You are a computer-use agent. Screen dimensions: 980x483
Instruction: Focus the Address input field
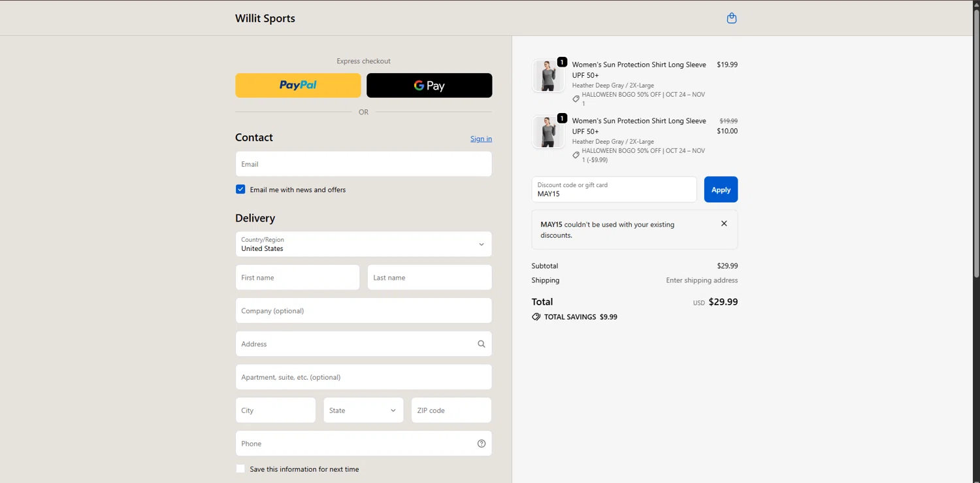[x=363, y=344]
